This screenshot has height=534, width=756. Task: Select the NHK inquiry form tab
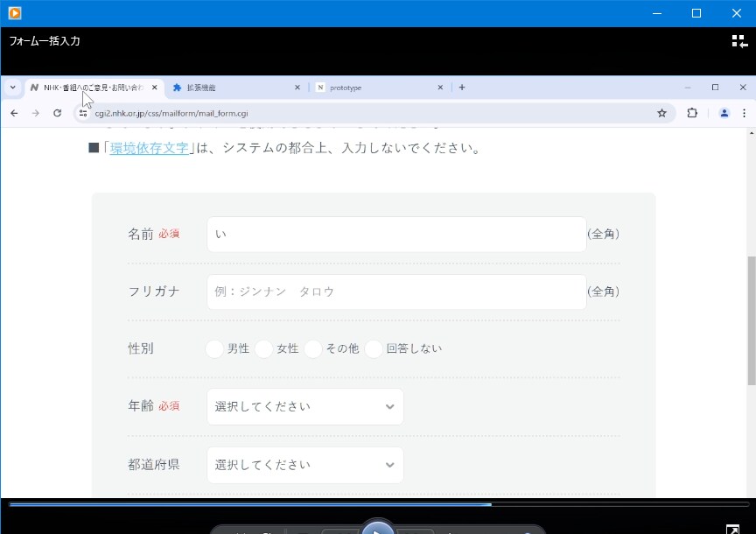[x=94, y=88]
